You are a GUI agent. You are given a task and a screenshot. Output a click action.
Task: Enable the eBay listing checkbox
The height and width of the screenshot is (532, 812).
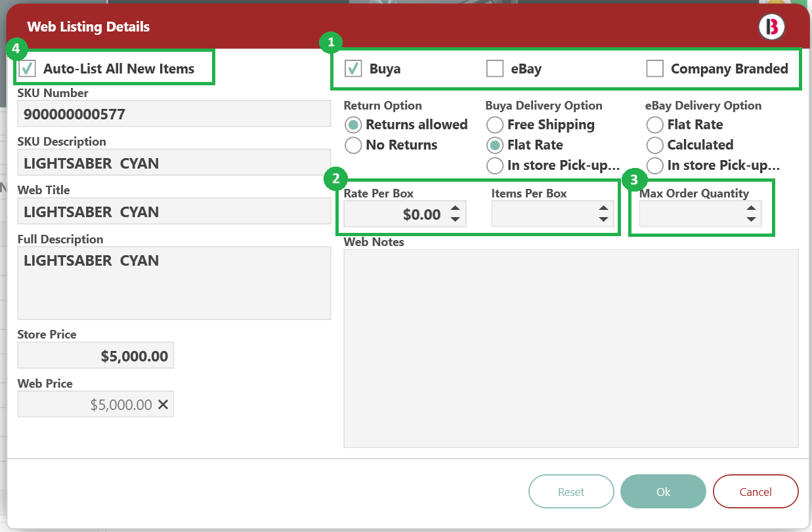coord(495,68)
